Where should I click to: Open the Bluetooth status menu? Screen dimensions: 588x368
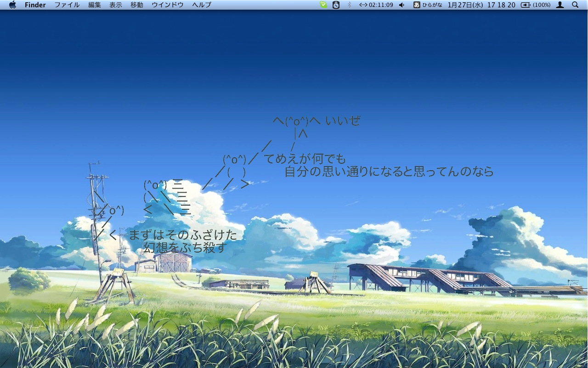coord(349,5)
